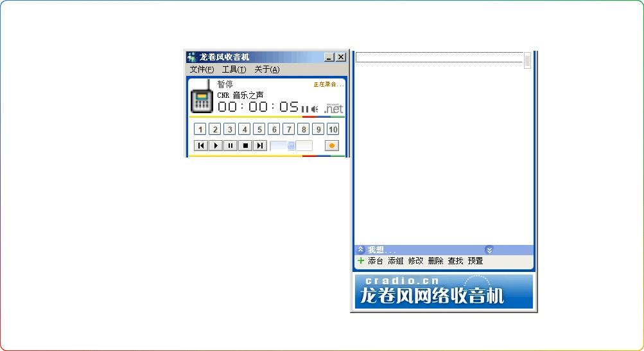
Task: Click the play button in playback controls
Action: coord(216,146)
